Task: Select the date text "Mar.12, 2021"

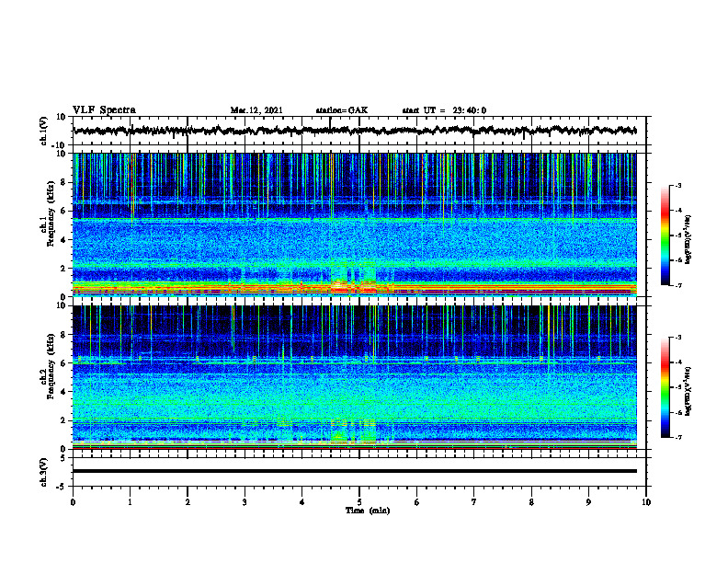Action: click(x=256, y=110)
